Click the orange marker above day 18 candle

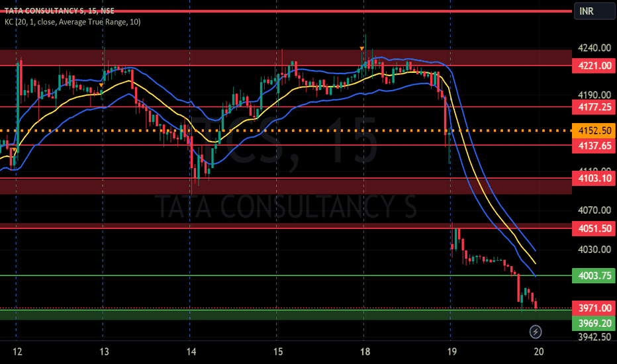(361, 48)
